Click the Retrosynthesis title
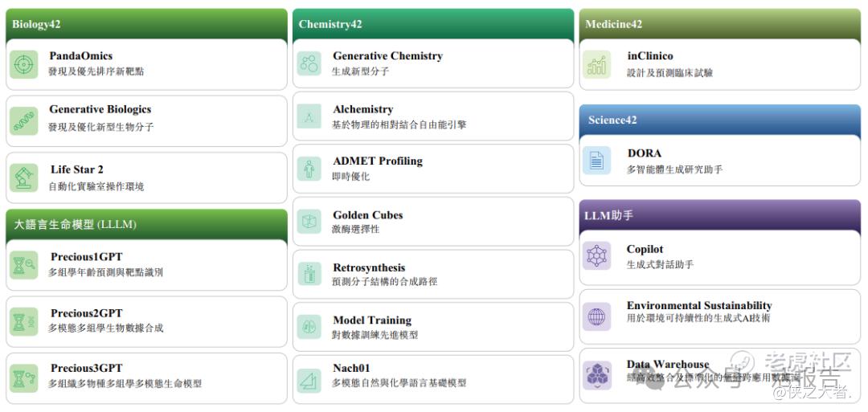Image resolution: width=868 pixels, height=412 pixels. point(369,267)
